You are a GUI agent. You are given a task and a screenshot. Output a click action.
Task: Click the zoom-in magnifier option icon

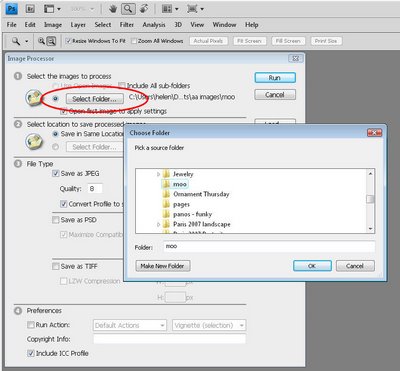41,41
